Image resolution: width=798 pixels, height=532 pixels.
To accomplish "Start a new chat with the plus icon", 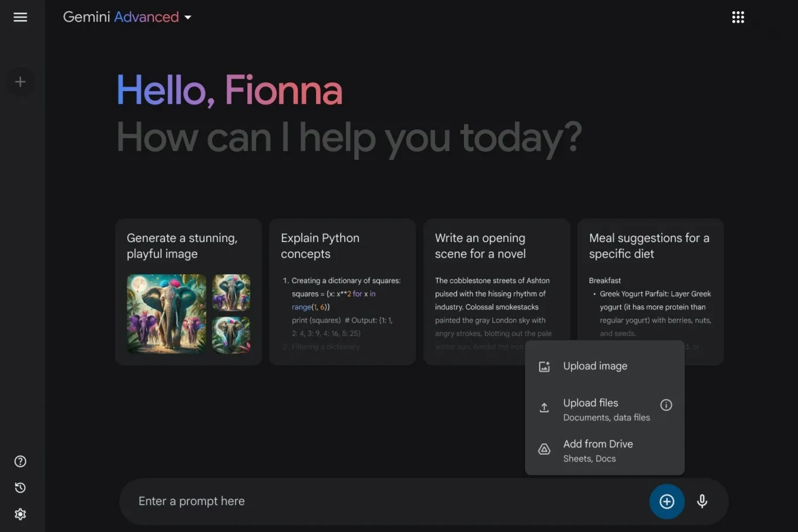I will tap(20, 82).
